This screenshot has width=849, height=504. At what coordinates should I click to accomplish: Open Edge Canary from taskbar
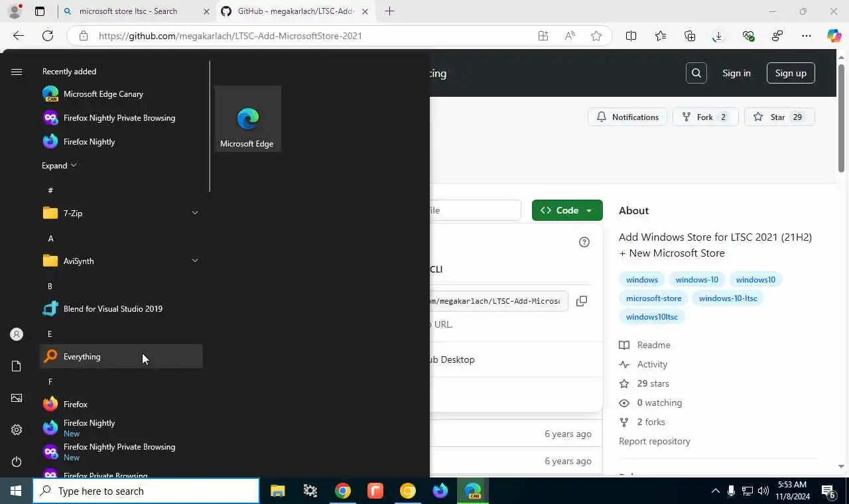[473, 491]
